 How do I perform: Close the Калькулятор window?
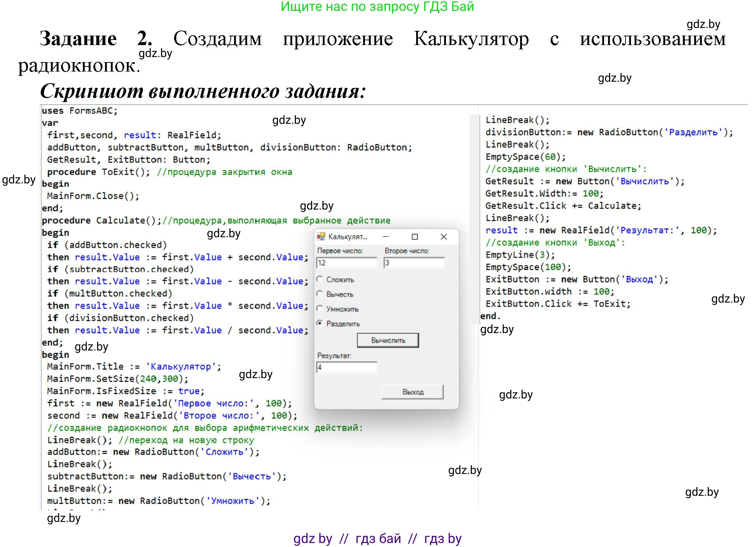click(x=444, y=236)
